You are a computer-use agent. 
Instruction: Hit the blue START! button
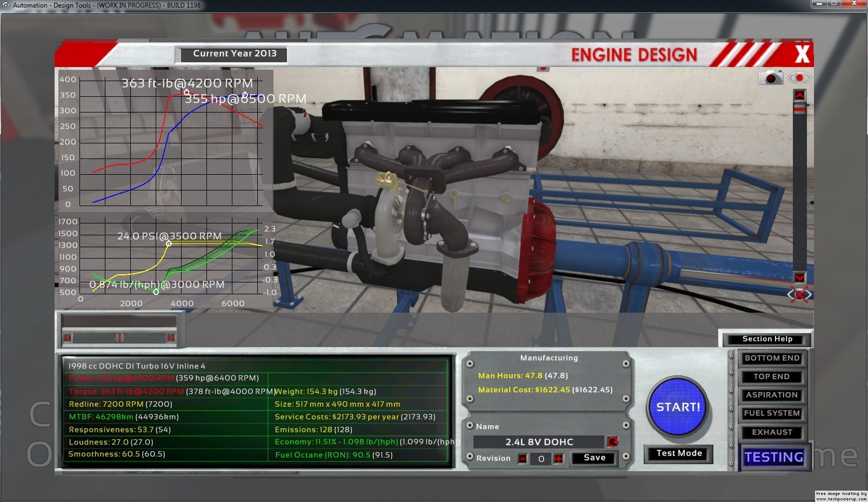tap(678, 407)
